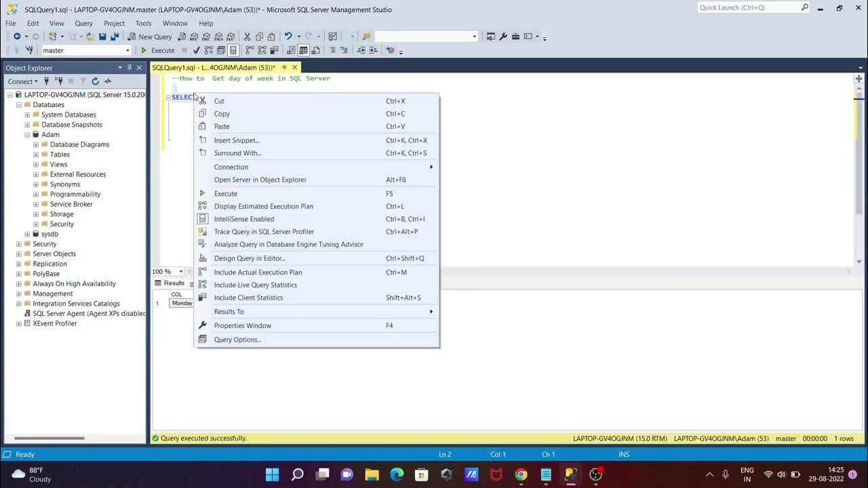Toggle Include Client Statistics
868x488 pixels.
click(317, 298)
